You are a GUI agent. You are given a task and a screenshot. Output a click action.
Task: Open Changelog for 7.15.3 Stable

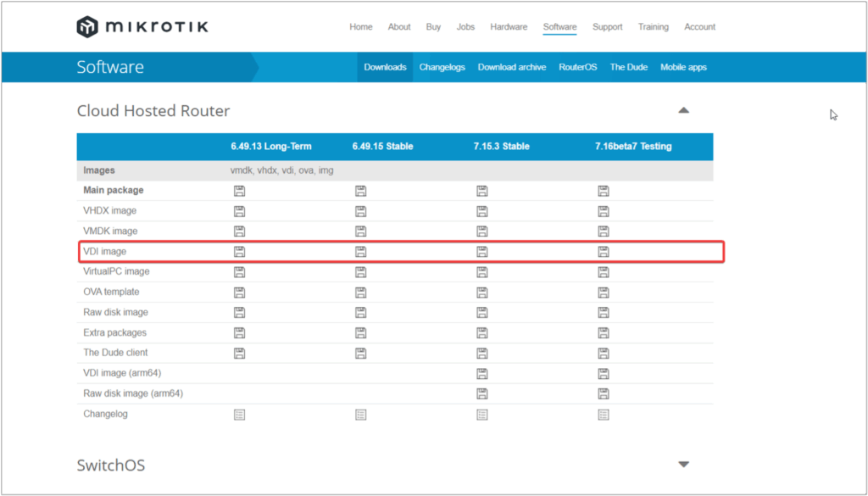click(x=482, y=414)
